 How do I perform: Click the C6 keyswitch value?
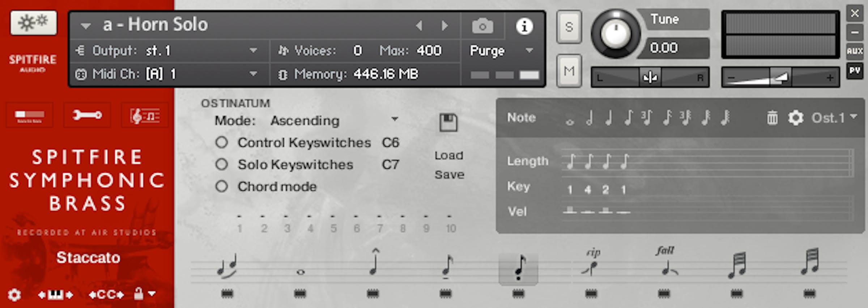tap(391, 143)
